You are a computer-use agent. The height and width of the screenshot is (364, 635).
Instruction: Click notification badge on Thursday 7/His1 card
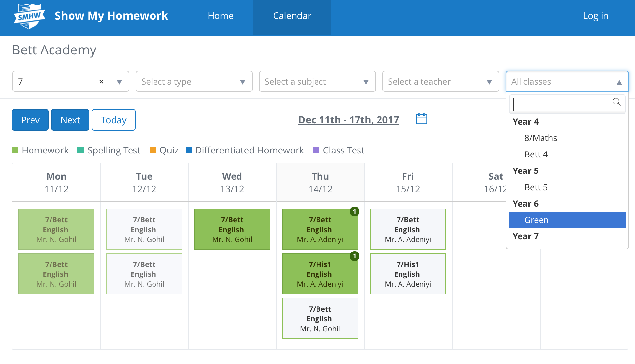[x=355, y=256]
